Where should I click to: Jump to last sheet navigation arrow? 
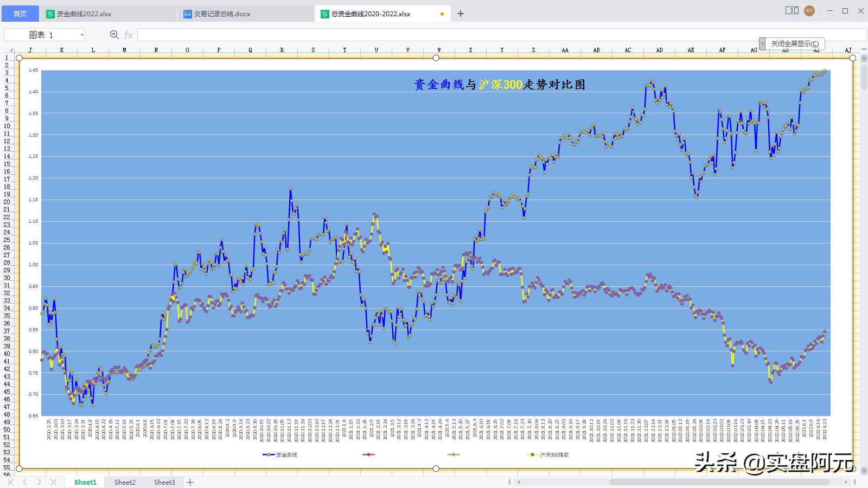click(x=53, y=482)
